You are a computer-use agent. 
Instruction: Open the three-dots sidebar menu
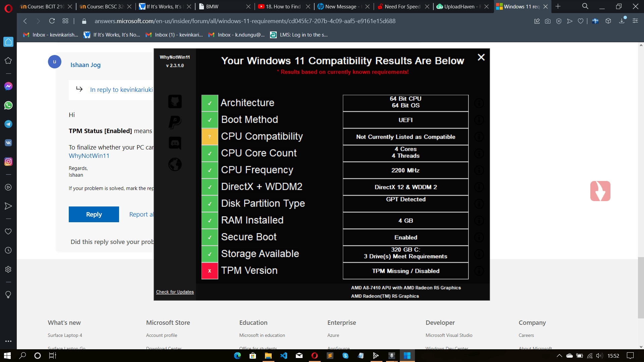(8, 341)
